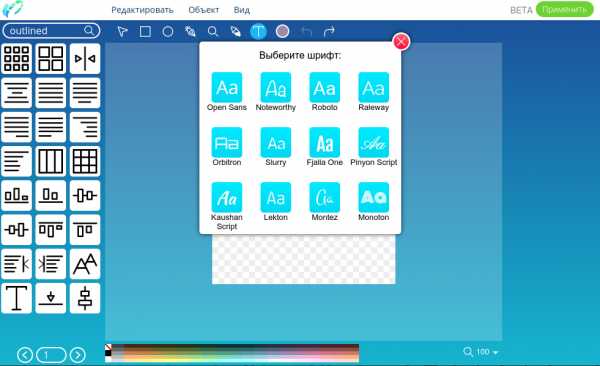Select the align-top two bars icon
The image size is (600, 366).
85,230
